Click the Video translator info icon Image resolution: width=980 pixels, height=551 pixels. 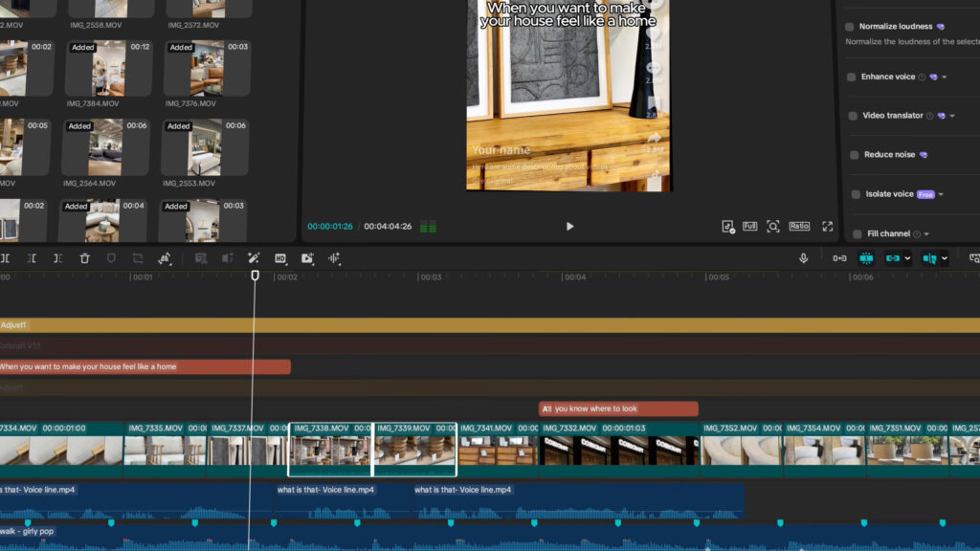[930, 116]
